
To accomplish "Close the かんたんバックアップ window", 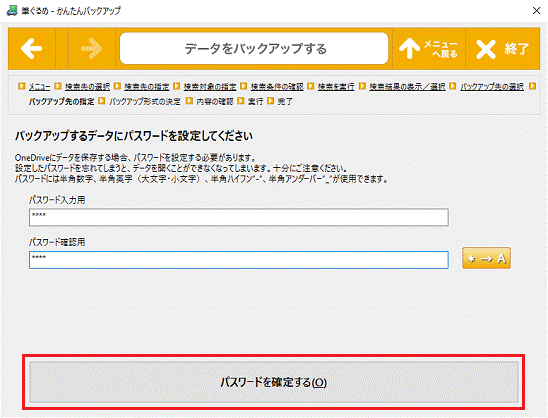I will tap(536, 10).
